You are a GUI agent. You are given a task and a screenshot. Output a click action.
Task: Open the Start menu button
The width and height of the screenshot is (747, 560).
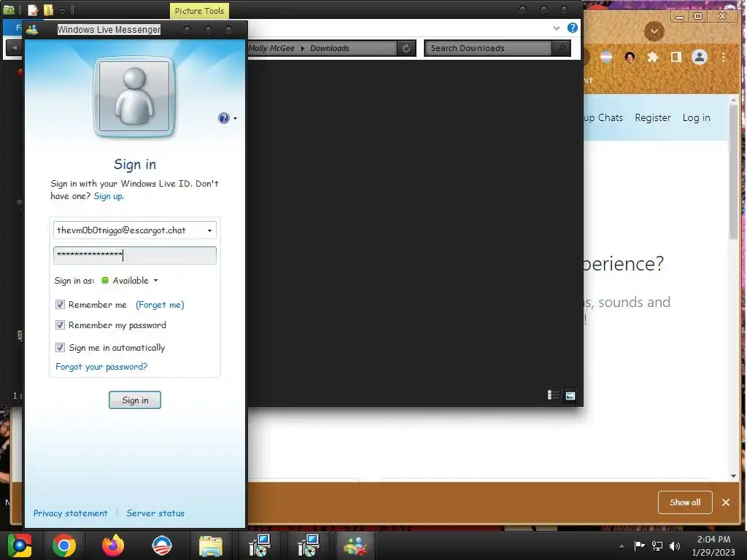click(x=20, y=545)
